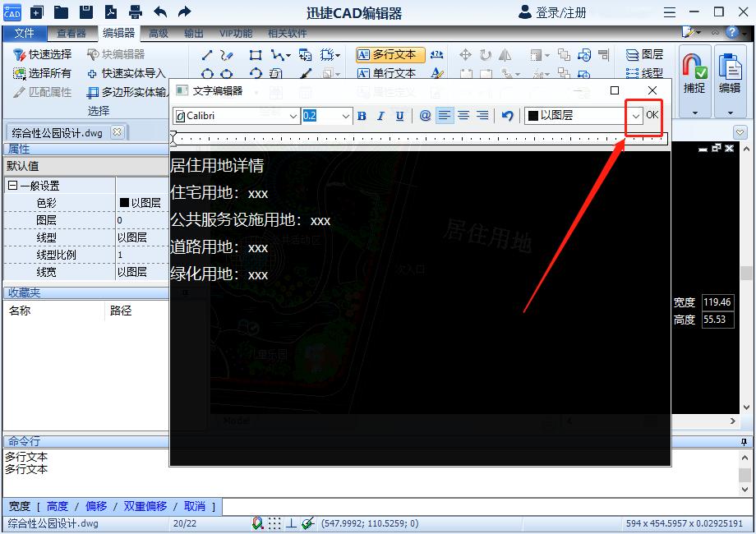This screenshot has height=534, width=756.
Task: Click the new file icon in title bar
Action: [37, 12]
